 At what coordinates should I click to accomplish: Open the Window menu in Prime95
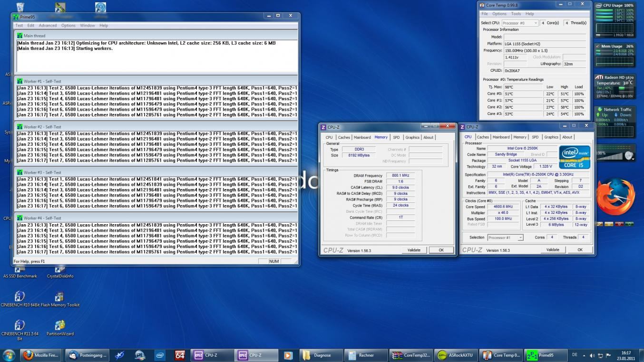pyautogui.click(x=88, y=25)
